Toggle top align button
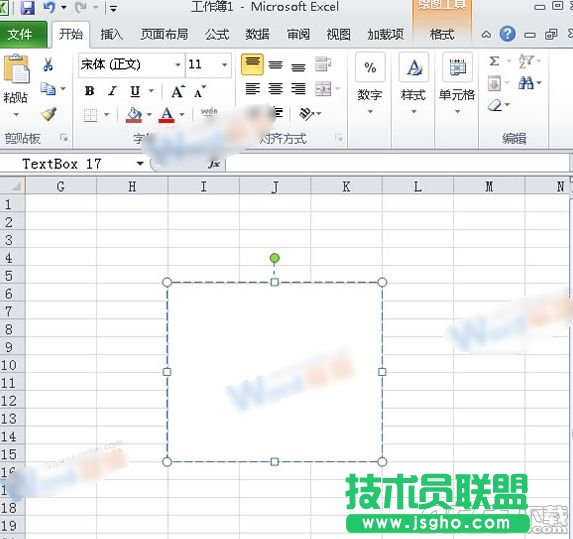Screen dimensions: 573x539 click(252, 64)
